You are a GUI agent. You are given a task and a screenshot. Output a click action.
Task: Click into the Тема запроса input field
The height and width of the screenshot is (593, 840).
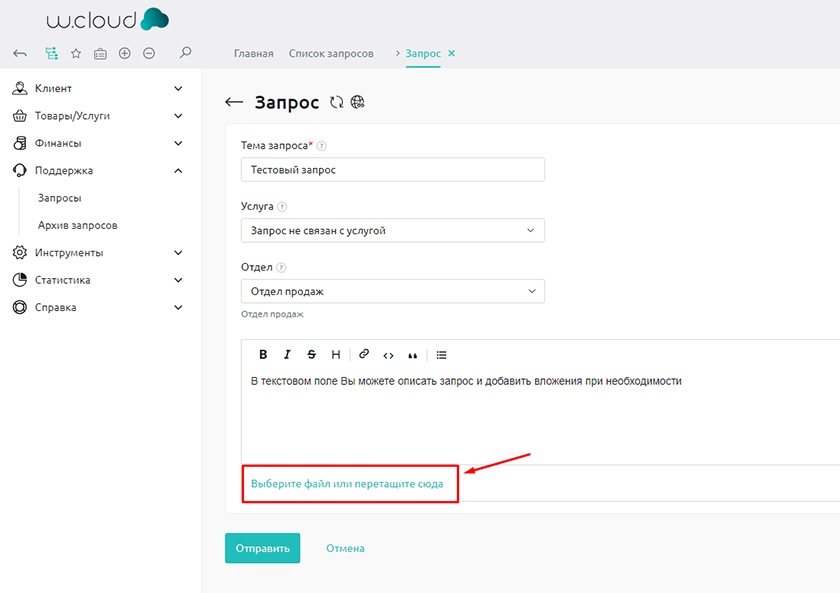click(392, 170)
